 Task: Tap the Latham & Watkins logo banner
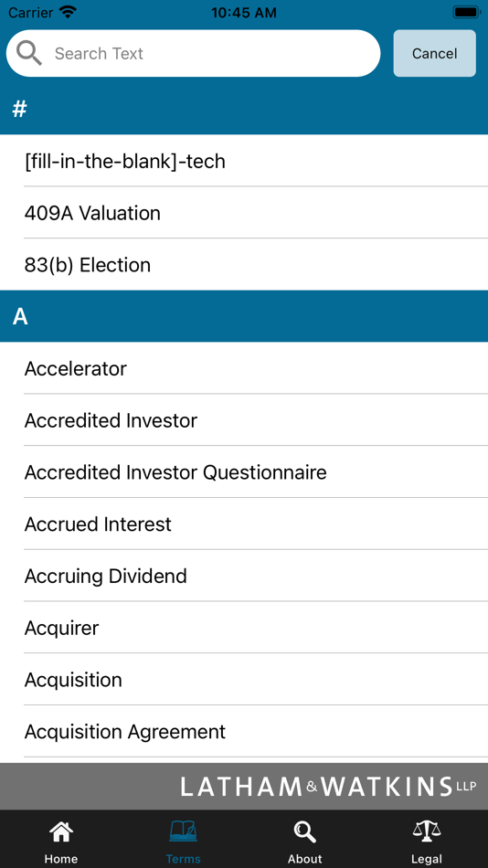tap(244, 787)
